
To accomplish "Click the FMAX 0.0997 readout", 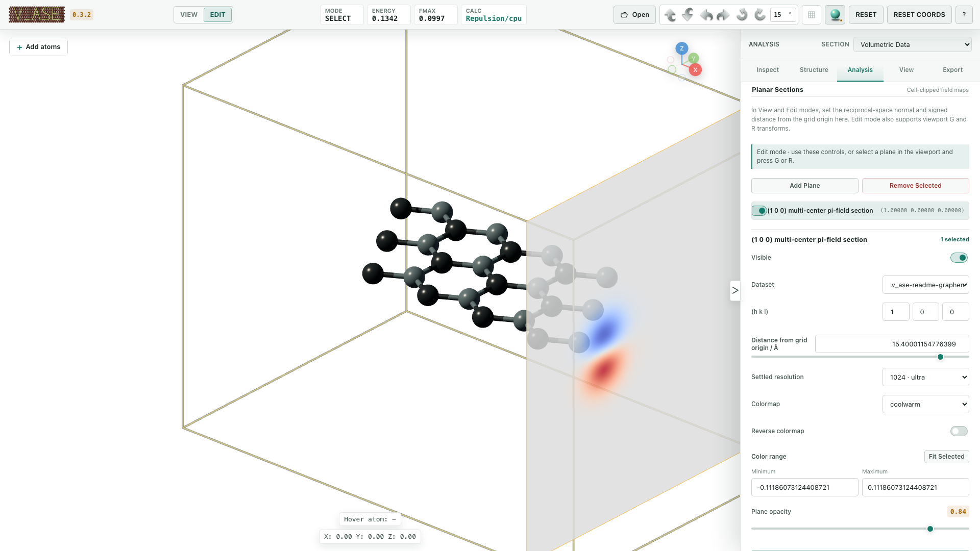I will click(435, 15).
